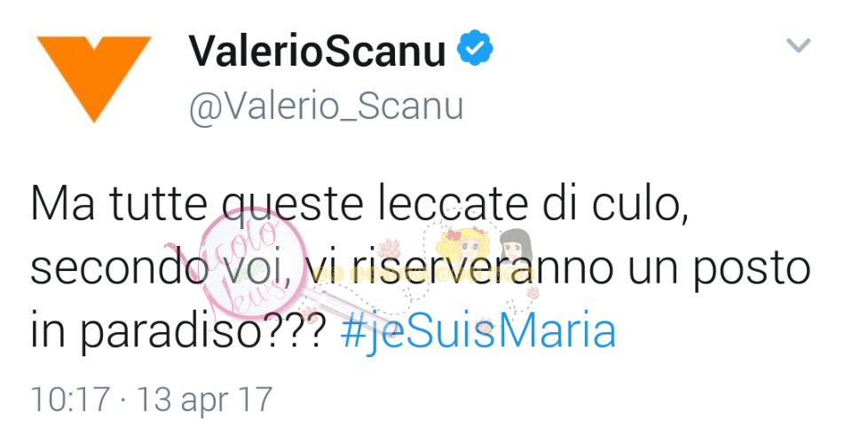The width and height of the screenshot is (868, 445).
Task: Click the word 'paradiso???' in the tweet
Action: pyautogui.click(x=201, y=332)
